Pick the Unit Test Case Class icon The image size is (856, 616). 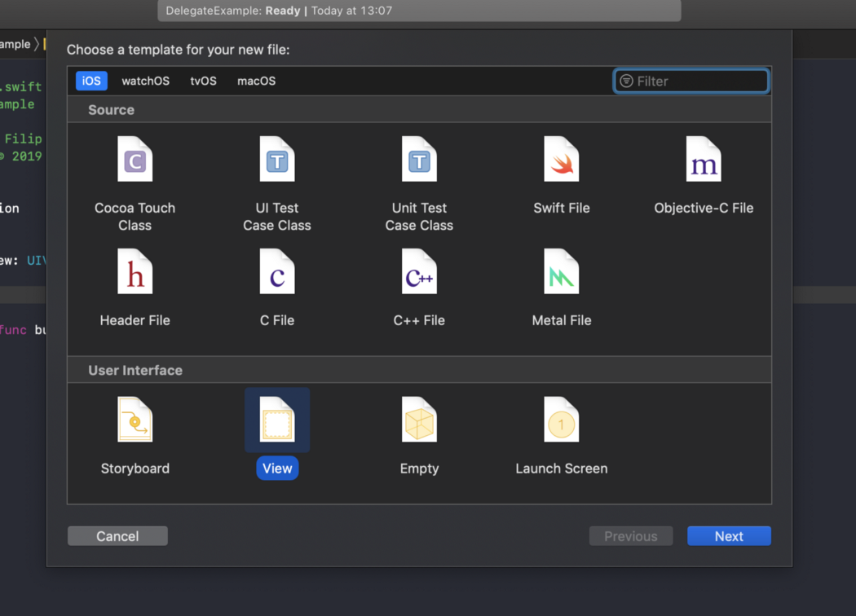(419, 159)
